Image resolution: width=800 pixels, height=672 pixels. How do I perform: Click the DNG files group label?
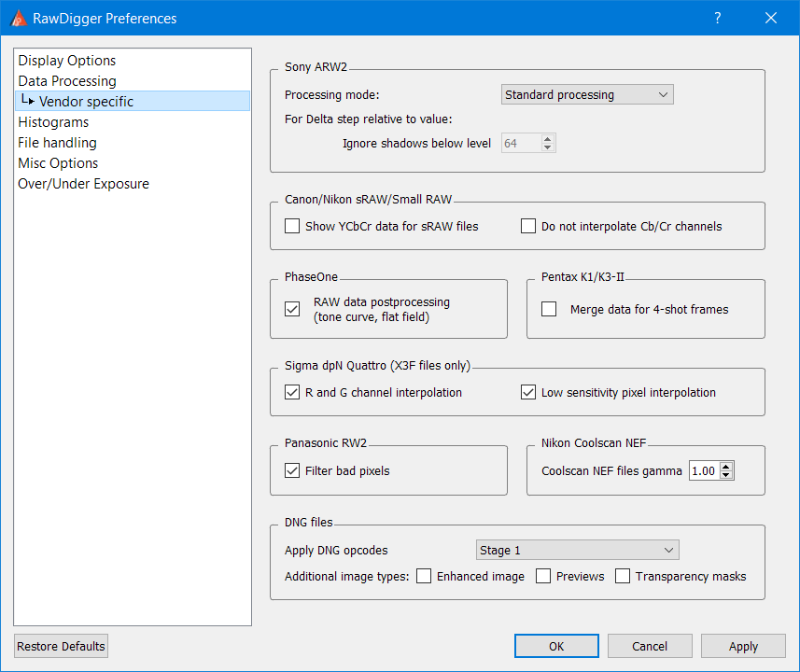click(309, 522)
